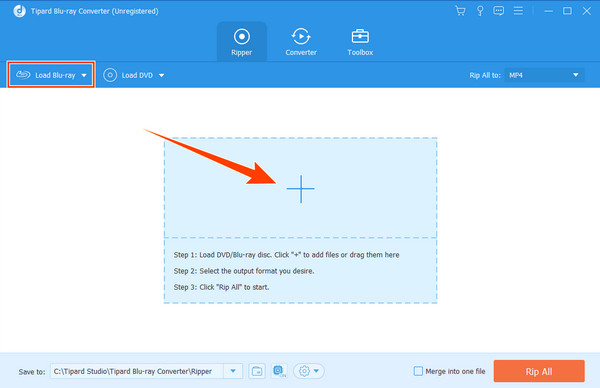Viewport: 600px width, 388px height.
Task: Switch to the Converter tab
Action: [301, 42]
